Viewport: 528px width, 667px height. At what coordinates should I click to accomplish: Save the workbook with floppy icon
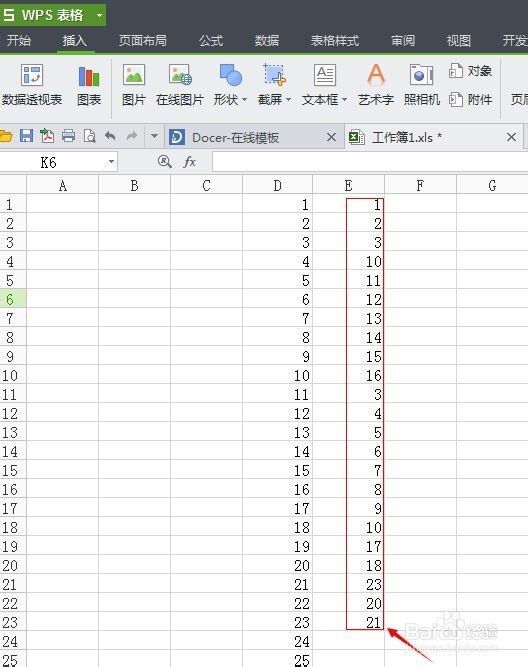(x=26, y=136)
